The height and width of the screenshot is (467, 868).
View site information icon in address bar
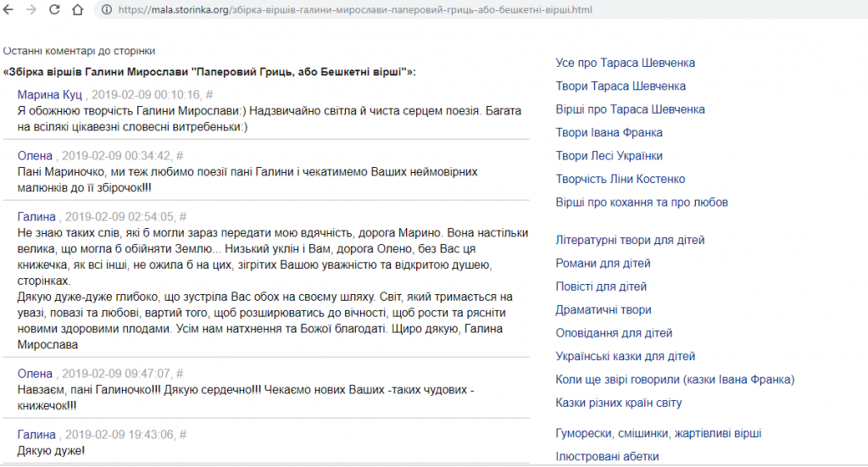[x=107, y=9]
